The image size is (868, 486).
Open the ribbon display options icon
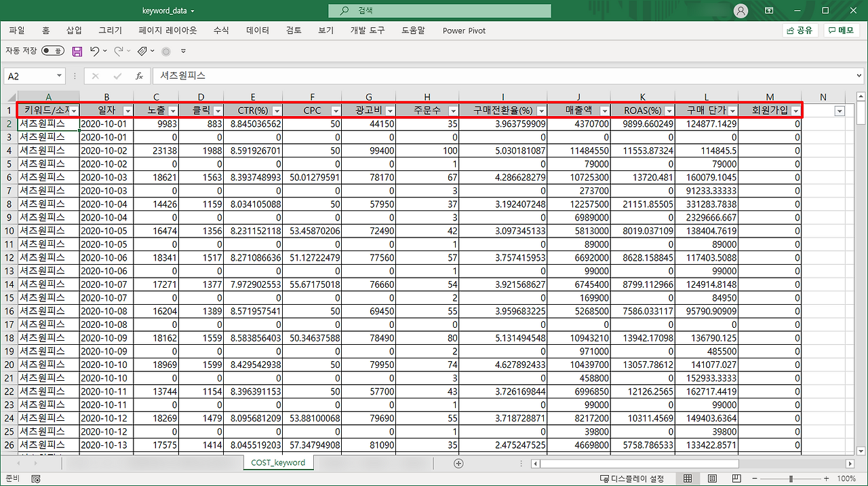[770, 11]
